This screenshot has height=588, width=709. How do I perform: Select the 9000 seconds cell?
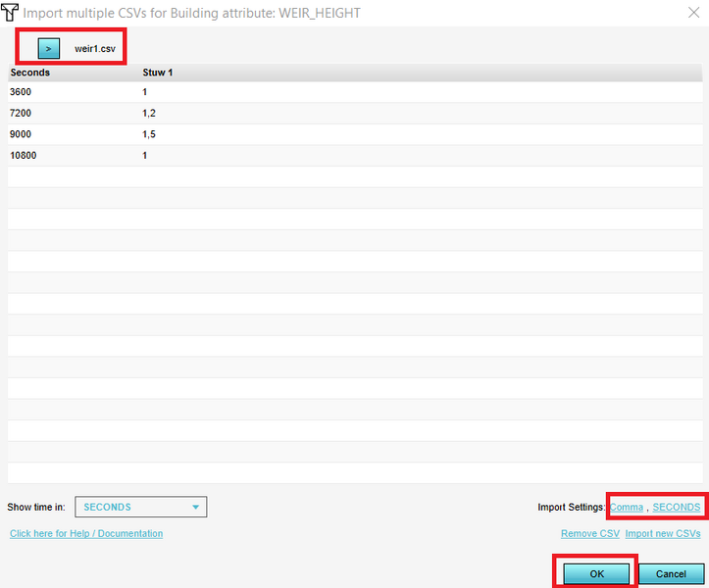coord(21,134)
